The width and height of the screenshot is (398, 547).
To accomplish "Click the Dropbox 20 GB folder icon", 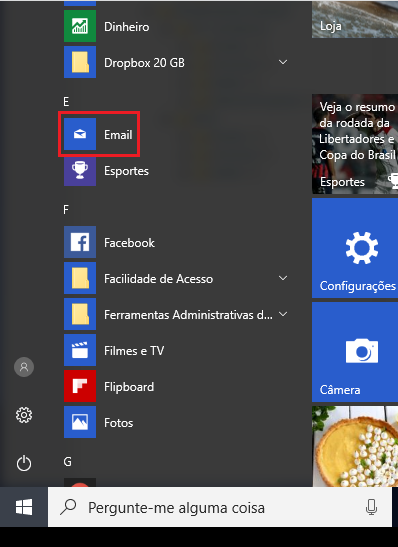I will [80, 62].
